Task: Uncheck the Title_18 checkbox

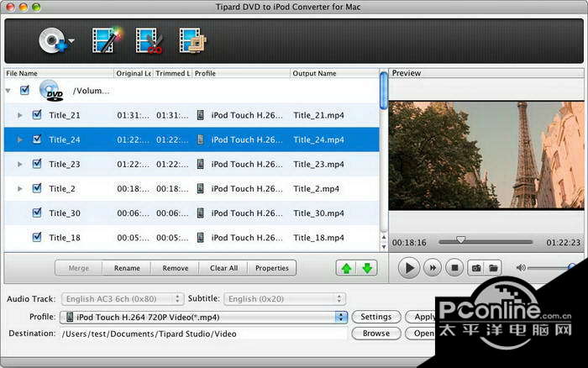Action: tap(37, 237)
